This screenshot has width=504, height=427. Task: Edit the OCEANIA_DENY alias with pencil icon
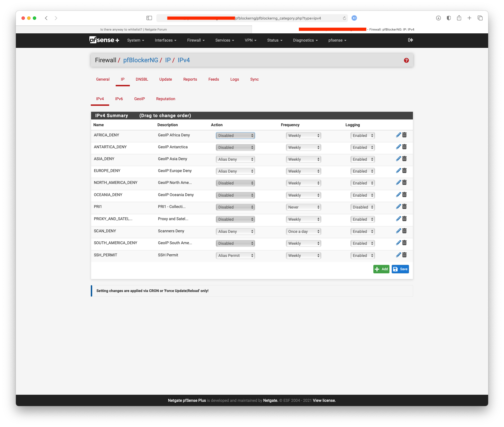coord(398,195)
